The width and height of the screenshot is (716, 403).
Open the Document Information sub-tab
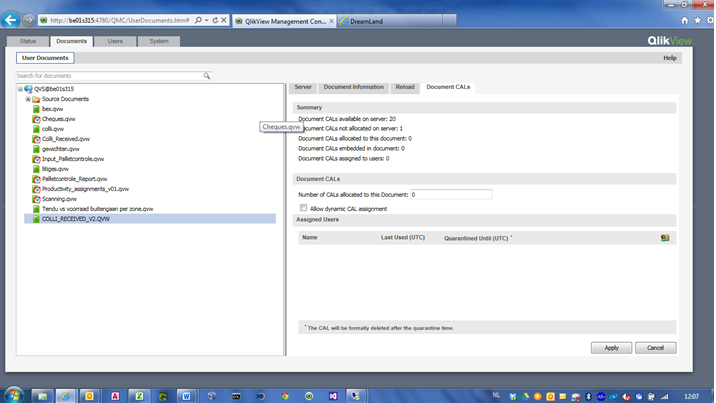(354, 87)
